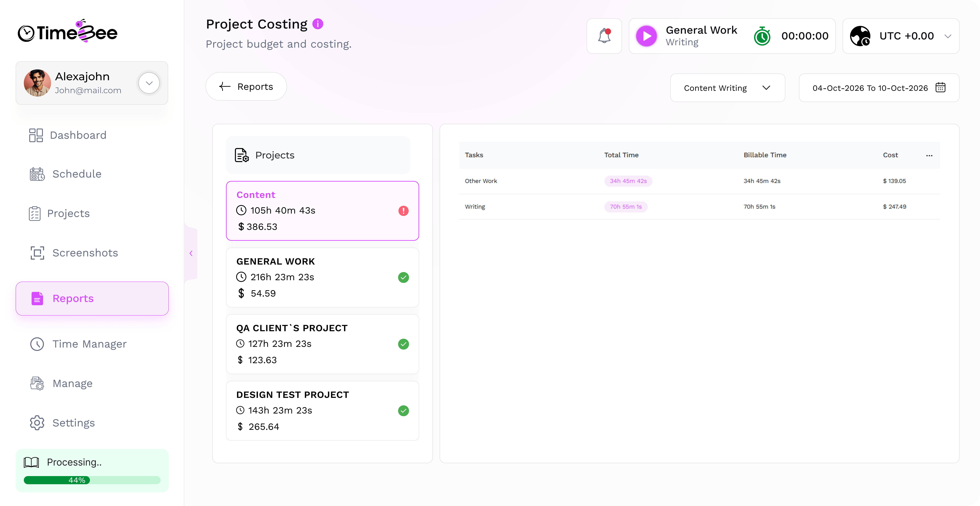Click the Processing progress bar
This screenshot has height=506, width=980.
[x=92, y=480]
